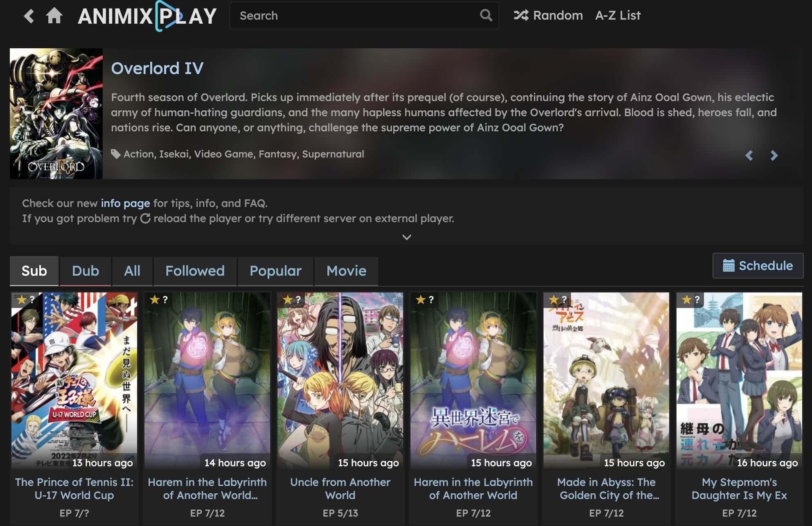812x526 pixels.
Task: Click the search magnifier icon
Action: [486, 16]
